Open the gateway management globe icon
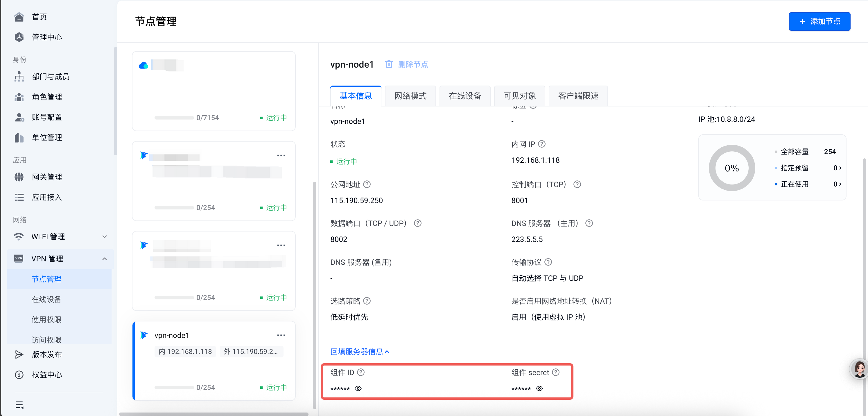The image size is (868, 416). click(x=19, y=177)
